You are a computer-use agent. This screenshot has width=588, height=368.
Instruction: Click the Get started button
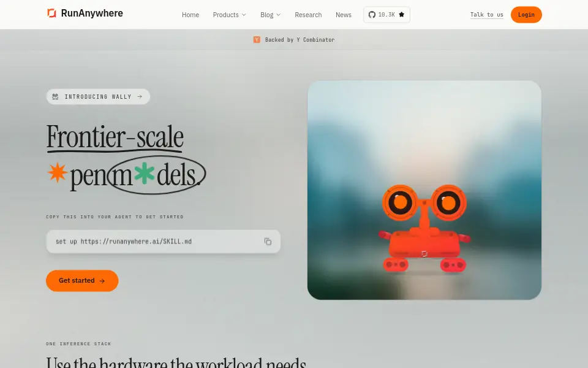pos(82,280)
